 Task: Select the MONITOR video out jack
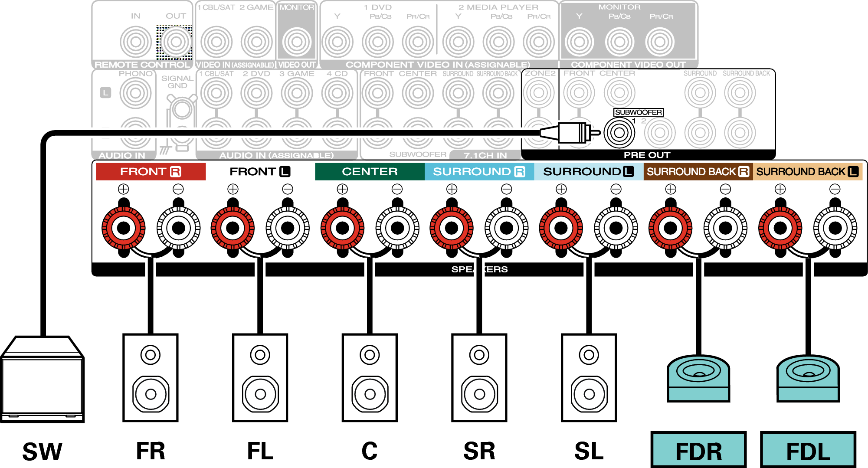point(297,42)
